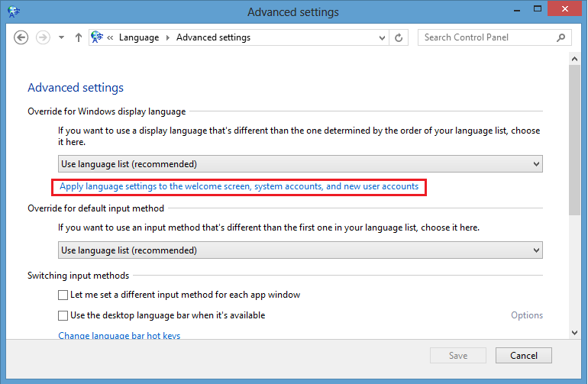Enable different input method per app window
The width and height of the screenshot is (588, 384).
point(63,295)
